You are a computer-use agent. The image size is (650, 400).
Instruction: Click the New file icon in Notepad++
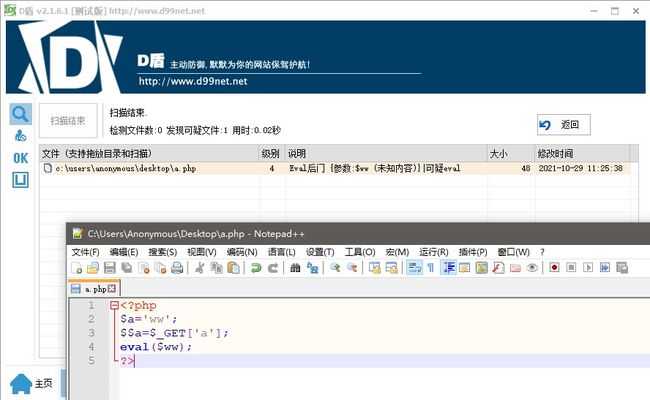pyautogui.click(x=76, y=268)
